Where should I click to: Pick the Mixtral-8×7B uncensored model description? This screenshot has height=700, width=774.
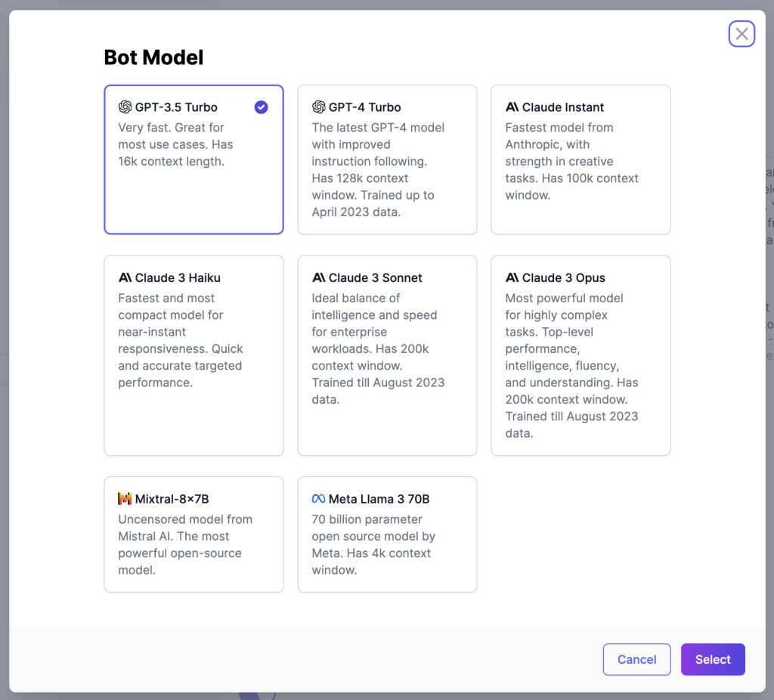185,544
